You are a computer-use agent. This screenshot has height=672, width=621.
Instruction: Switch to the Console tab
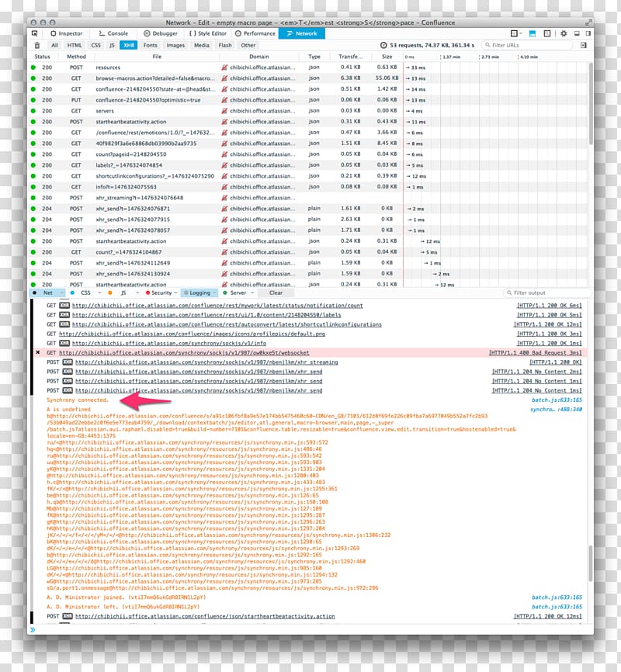pos(113,33)
